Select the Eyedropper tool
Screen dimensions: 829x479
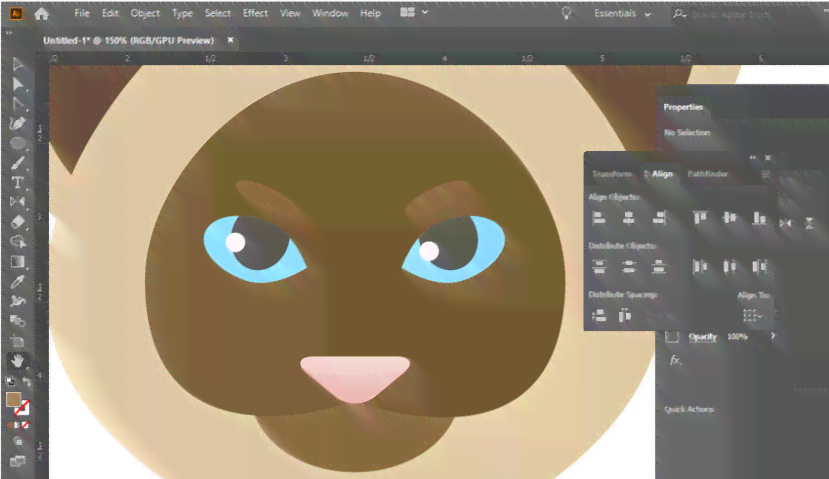click(17, 281)
